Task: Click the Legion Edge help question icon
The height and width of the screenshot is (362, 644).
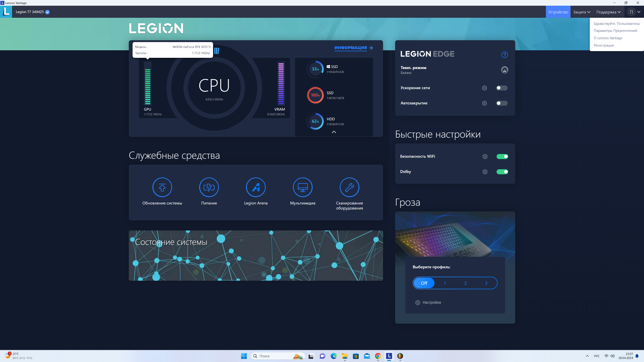Action: click(504, 54)
